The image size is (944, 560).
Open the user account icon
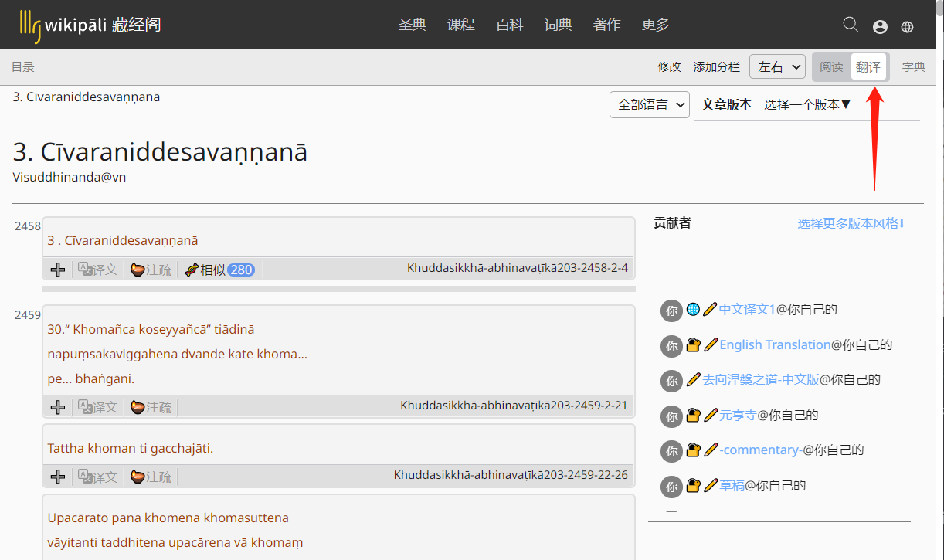(x=880, y=27)
